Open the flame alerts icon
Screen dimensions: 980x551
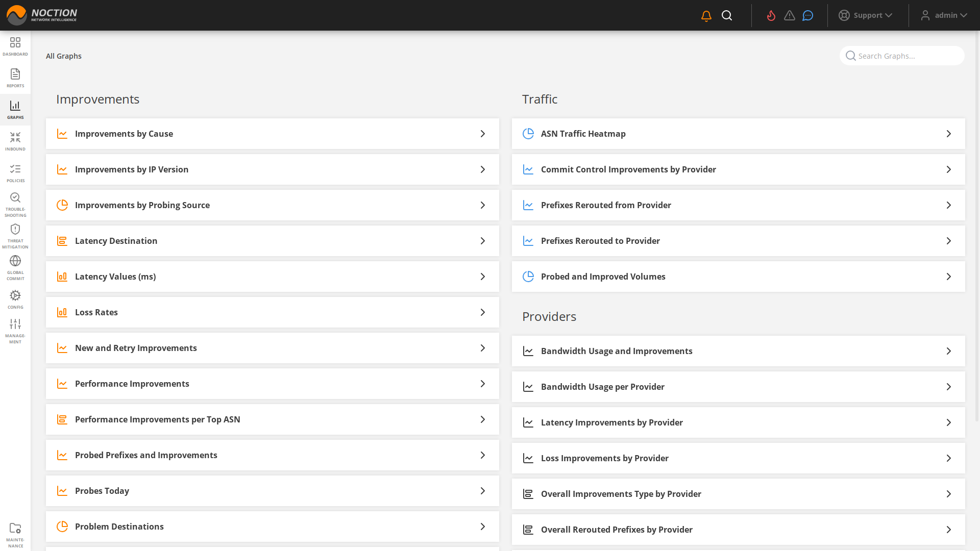(x=771, y=15)
